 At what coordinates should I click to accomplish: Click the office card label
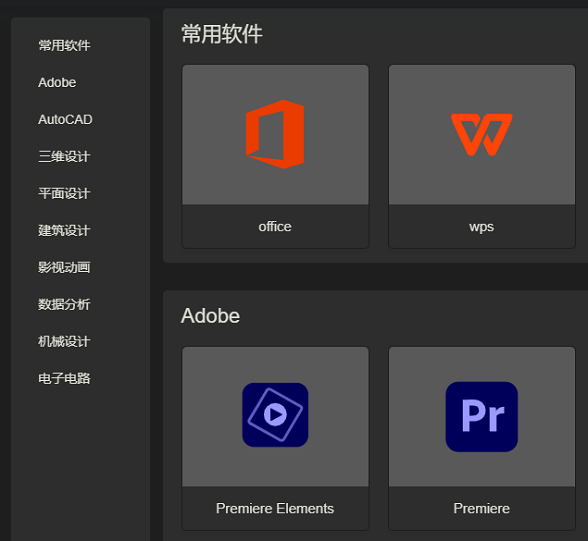[275, 226]
